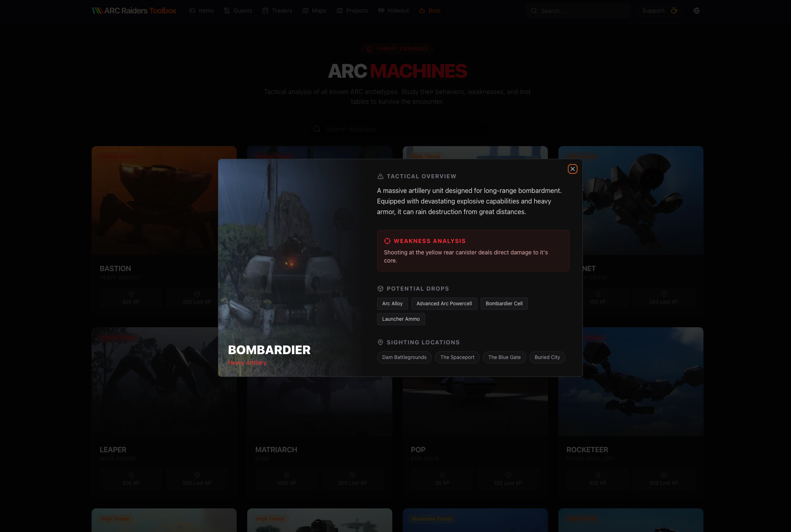Viewport: 791px width, 532px height.
Task: Click the support coffee cup icon
Action: [674, 11]
